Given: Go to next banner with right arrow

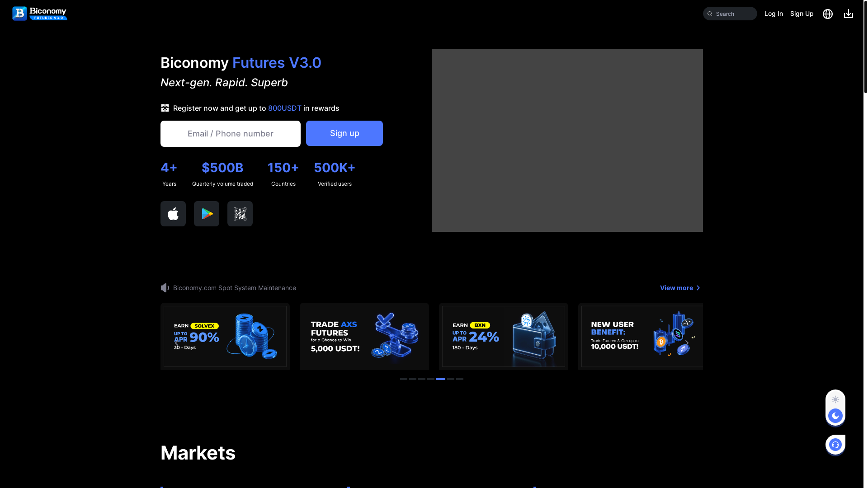Looking at the screenshot, I should click(x=687, y=343).
